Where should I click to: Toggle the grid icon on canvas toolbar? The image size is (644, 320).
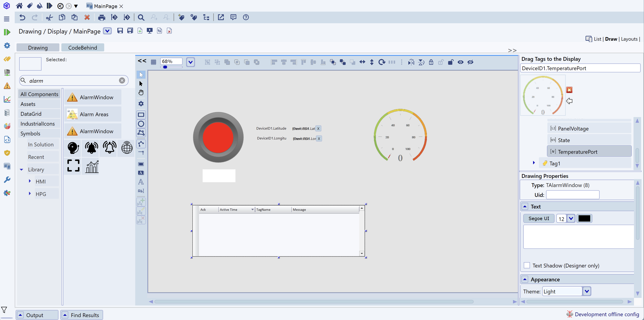(154, 62)
